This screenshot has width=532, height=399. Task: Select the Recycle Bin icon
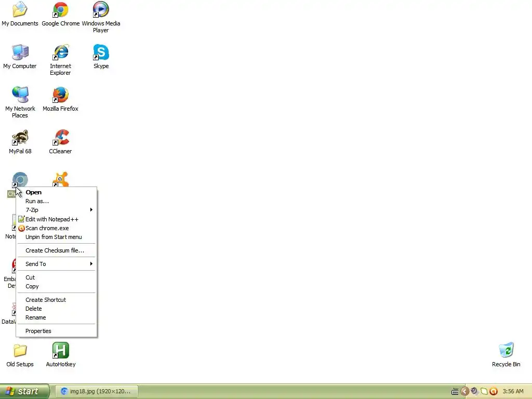click(506, 355)
